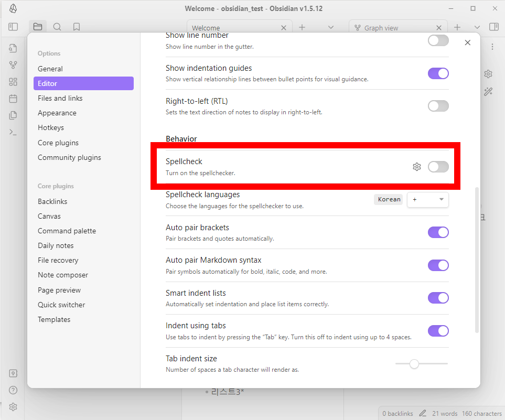Open the Spellcheck gear options icon
The image size is (505, 420).
(417, 167)
